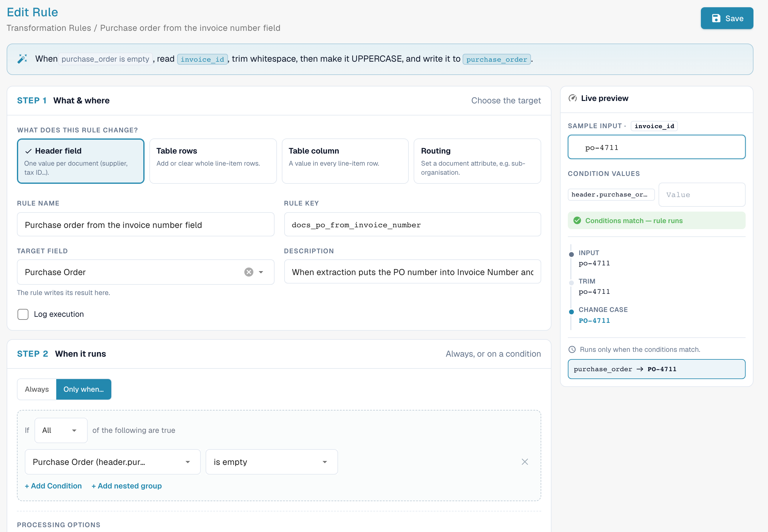Click the gauge icon beside Live preview

(572, 98)
